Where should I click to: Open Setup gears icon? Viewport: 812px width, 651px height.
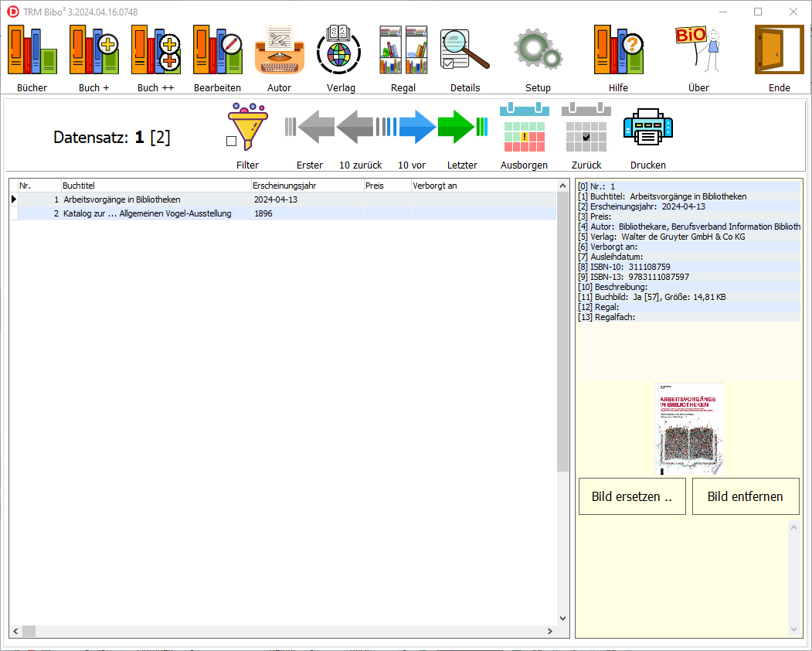(x=538, y=50)
